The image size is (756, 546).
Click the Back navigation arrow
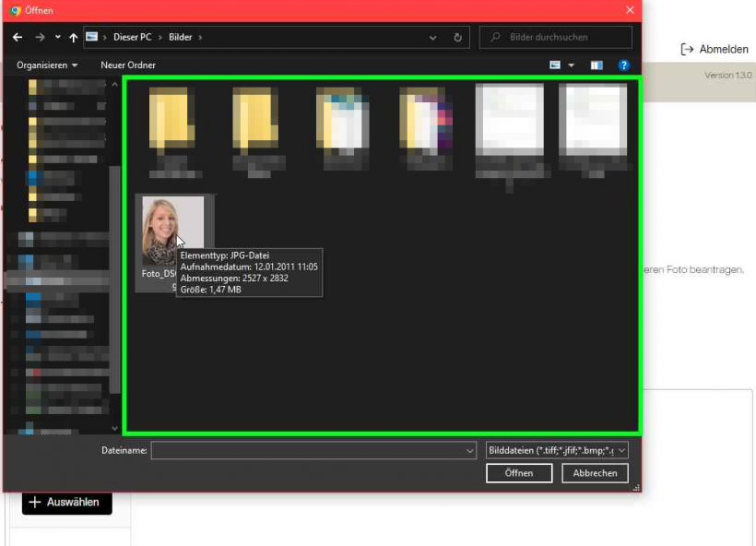[18, 38]
